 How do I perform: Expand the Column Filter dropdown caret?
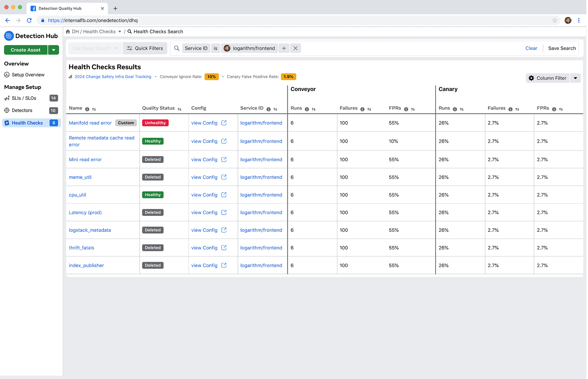(575, 78)
